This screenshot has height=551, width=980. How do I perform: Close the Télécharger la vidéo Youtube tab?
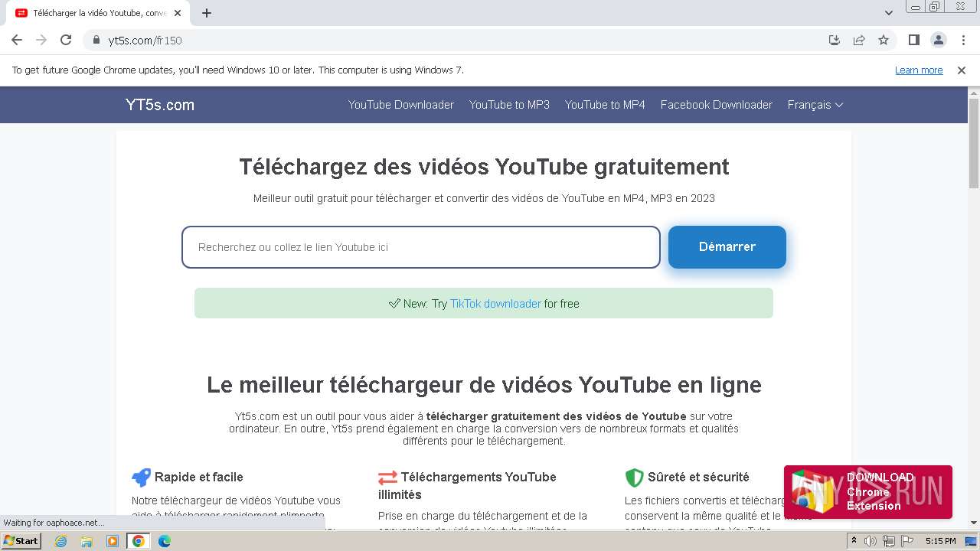tap(178, 13)
